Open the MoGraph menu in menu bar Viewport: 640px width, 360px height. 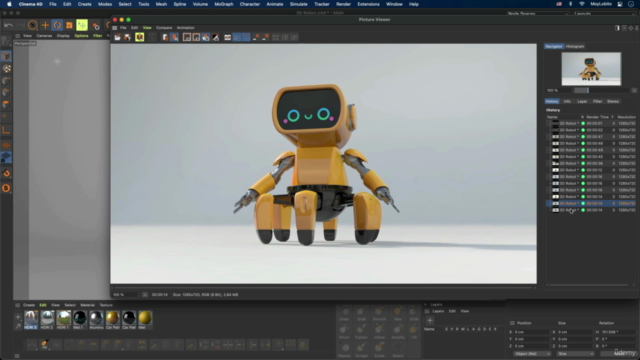[x=224, y=4]
